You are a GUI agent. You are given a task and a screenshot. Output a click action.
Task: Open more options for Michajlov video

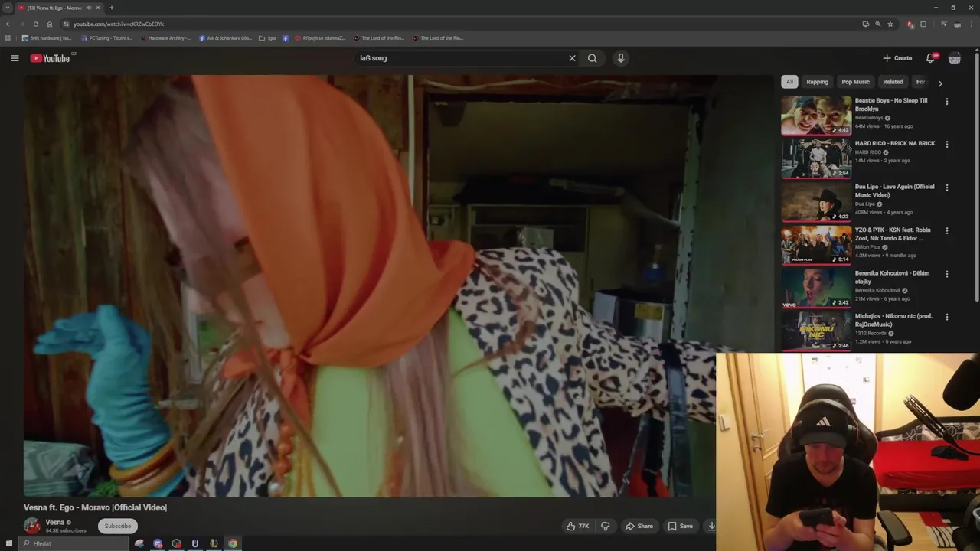947,317
